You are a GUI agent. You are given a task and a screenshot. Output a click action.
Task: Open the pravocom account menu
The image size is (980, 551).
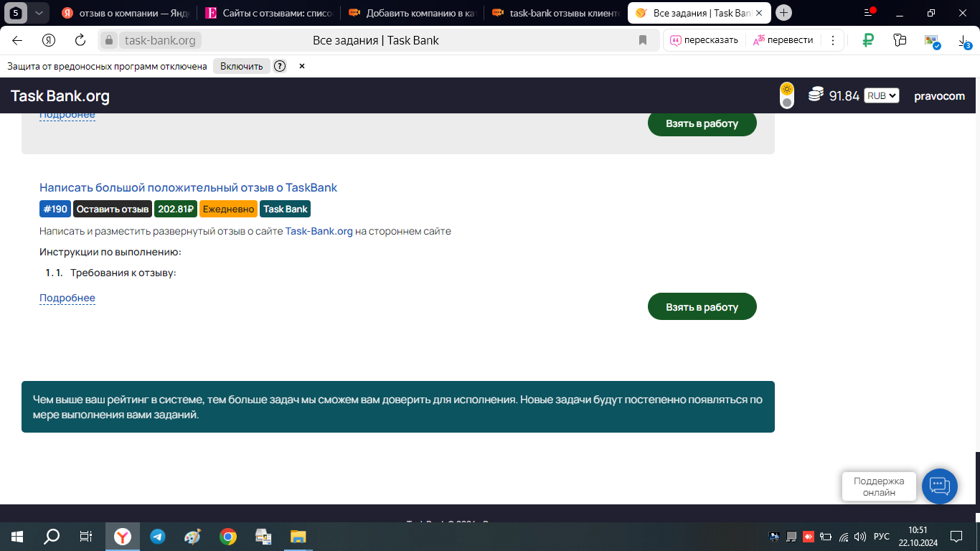pos(939,96)
